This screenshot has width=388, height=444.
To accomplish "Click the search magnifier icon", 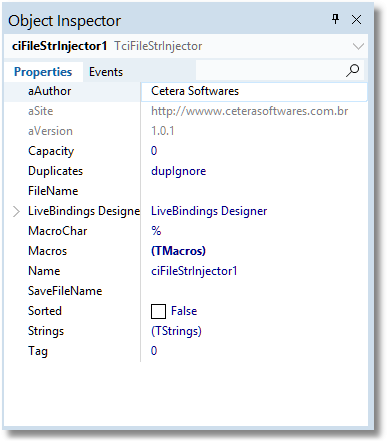I will coord(352,71).
